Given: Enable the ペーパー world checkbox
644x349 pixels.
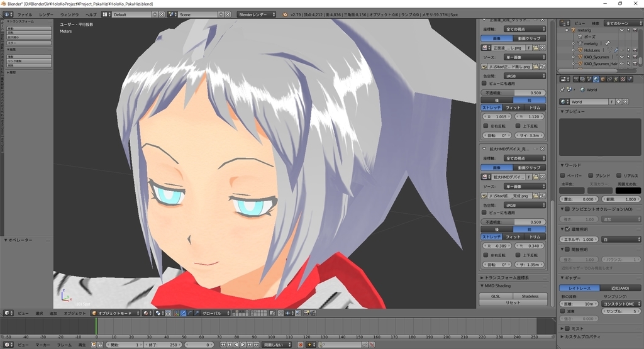Looking at the screenshot, I should click(563, 175).
